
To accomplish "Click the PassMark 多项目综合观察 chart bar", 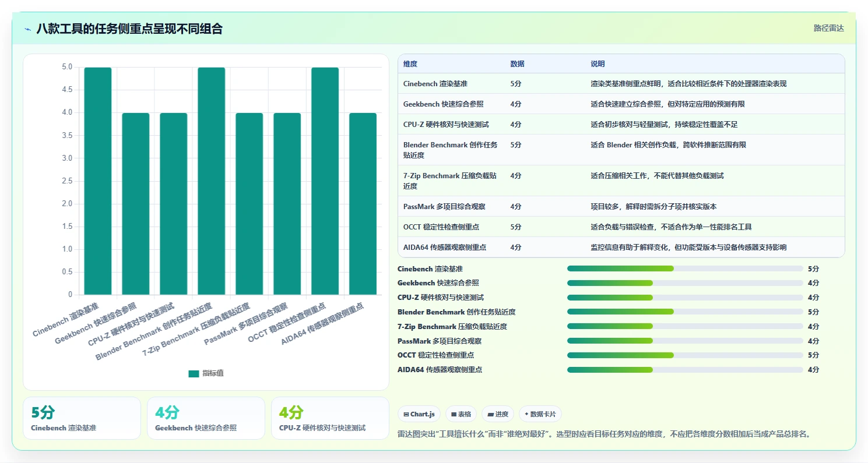I will [x=287, y=204].
